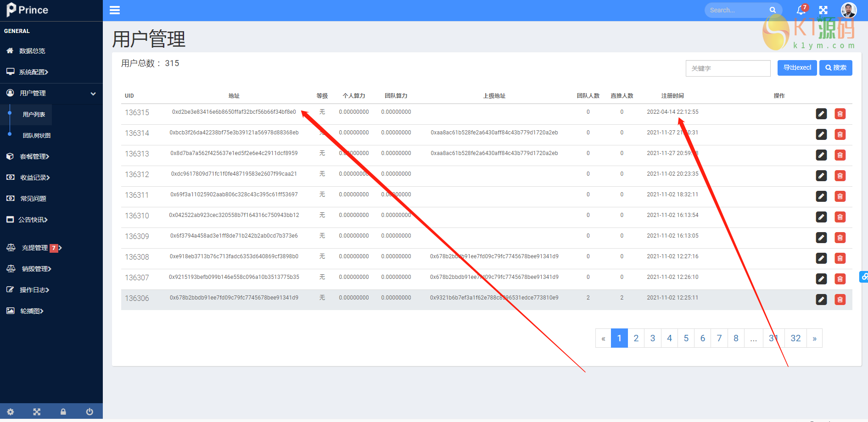Edit user 136310

[821, 217]
